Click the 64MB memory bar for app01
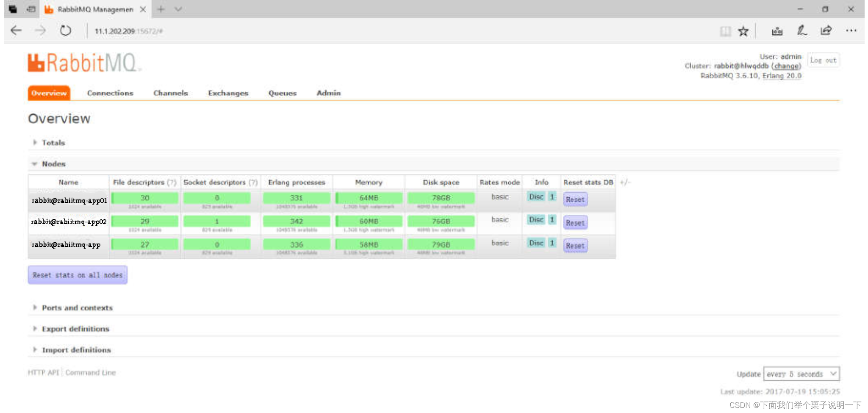 (369, 198)
